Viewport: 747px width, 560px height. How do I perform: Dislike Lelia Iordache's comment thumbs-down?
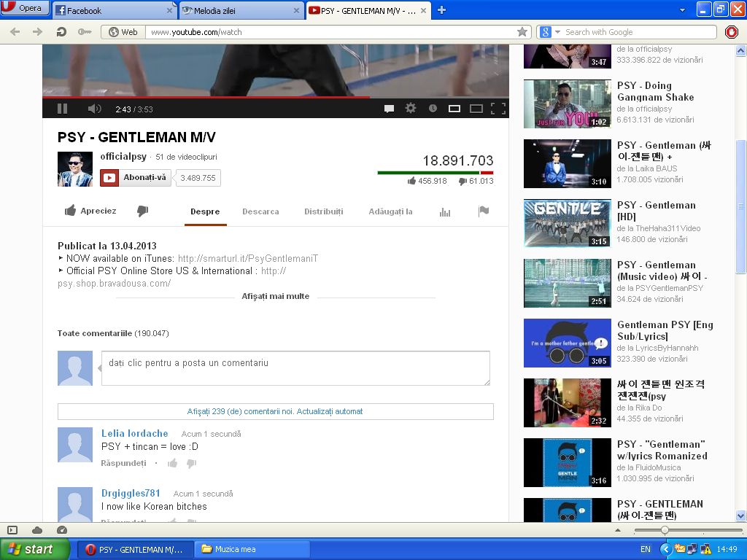click(x=192, y=463)
